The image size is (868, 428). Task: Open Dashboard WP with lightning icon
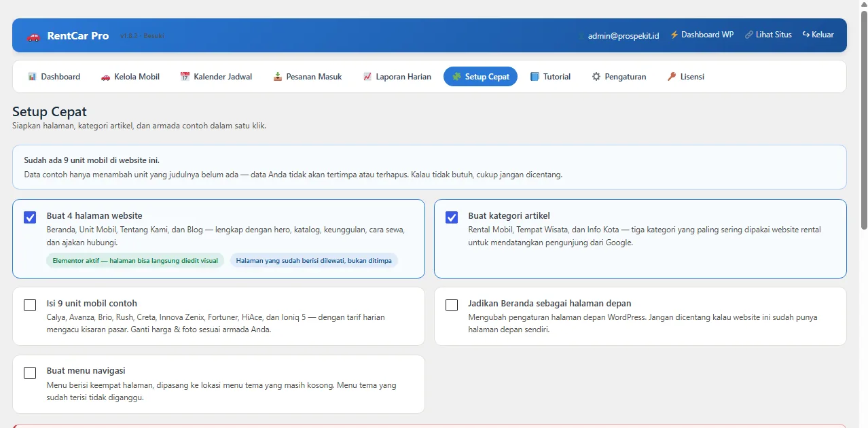click(702, 35)
